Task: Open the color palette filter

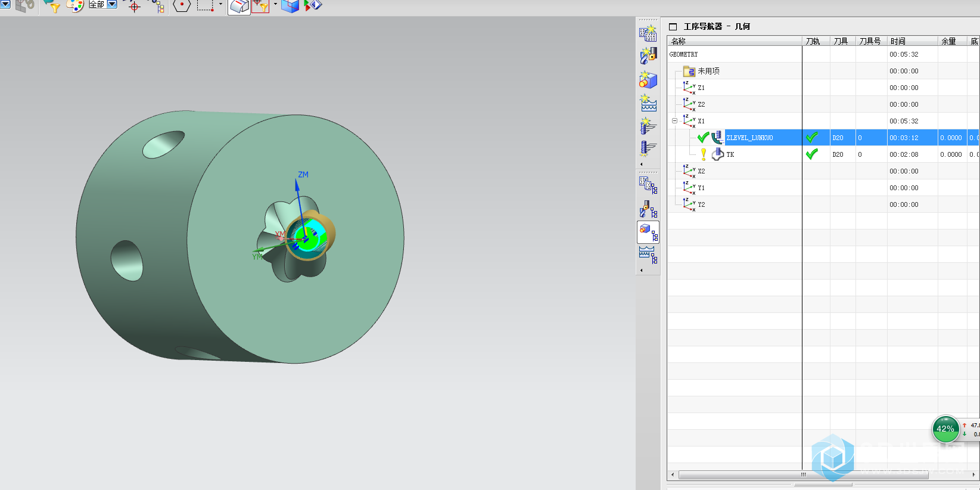Action: [x=75, y=6]
